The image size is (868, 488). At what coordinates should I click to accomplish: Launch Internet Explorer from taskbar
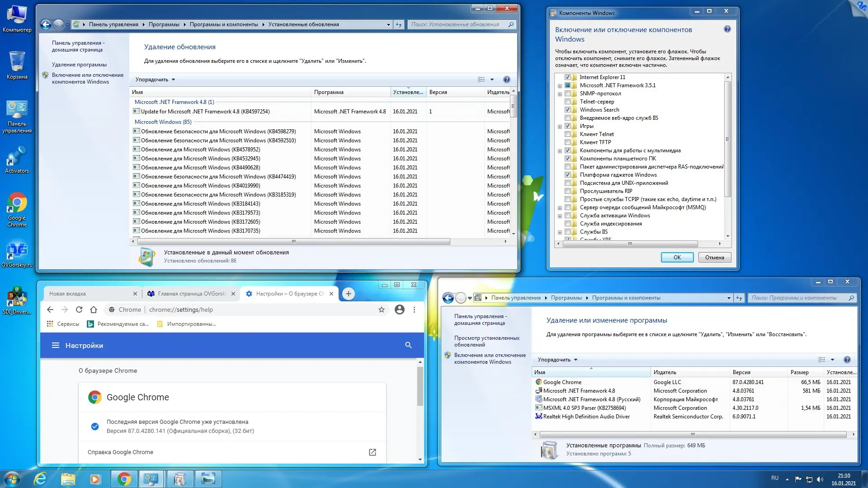coord(41,479)
